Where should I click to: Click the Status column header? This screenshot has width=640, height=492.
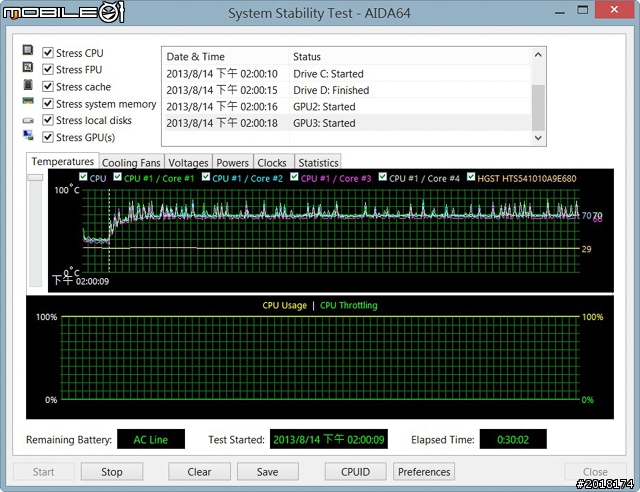[410, 56]
